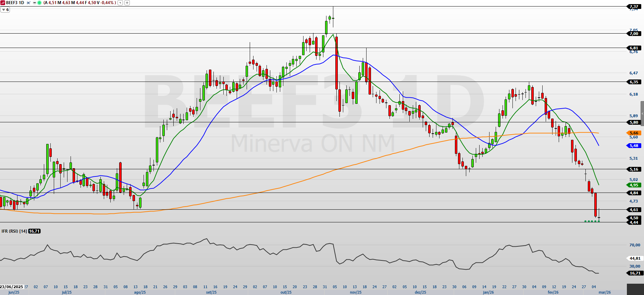Click the minus icon in the chart header

click(x=35, y=3)
